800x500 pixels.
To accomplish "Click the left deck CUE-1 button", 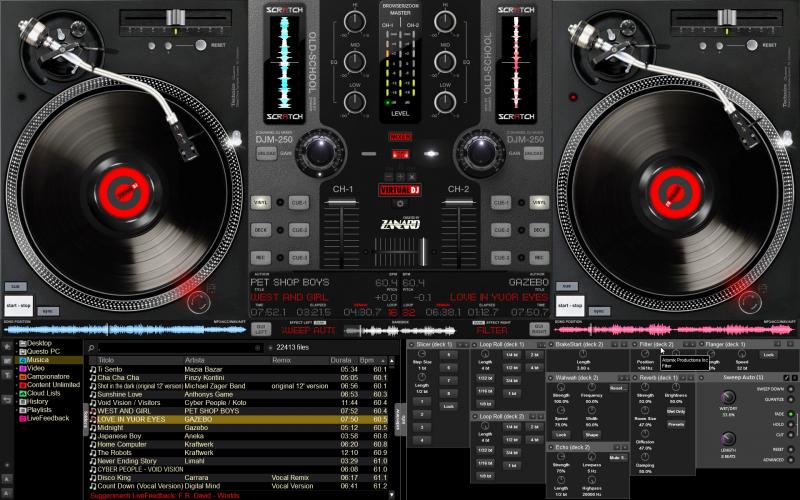I will click(298, 203).
